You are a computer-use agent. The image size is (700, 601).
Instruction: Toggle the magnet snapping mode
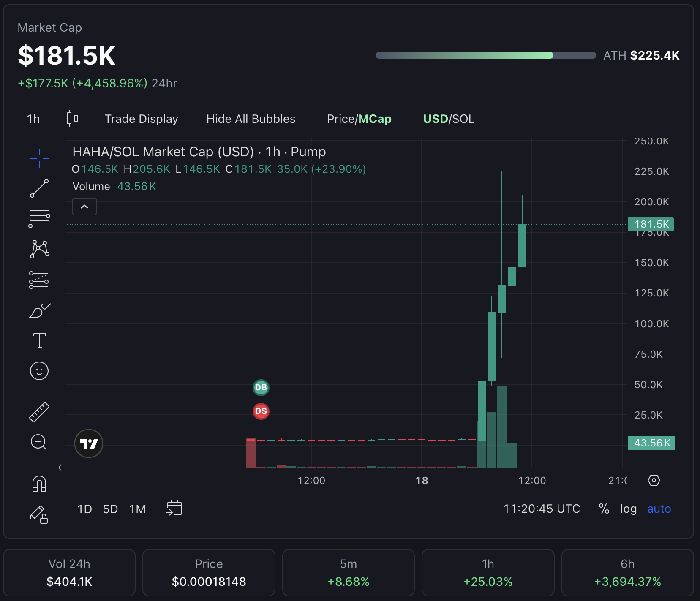(39, 484)
